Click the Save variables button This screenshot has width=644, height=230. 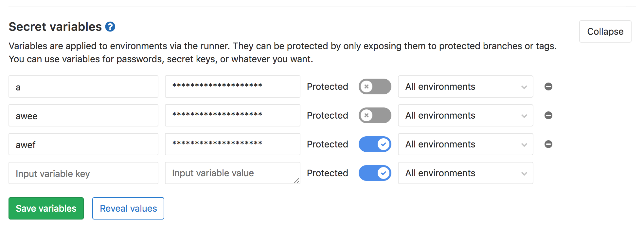click(x=46, y=208)
